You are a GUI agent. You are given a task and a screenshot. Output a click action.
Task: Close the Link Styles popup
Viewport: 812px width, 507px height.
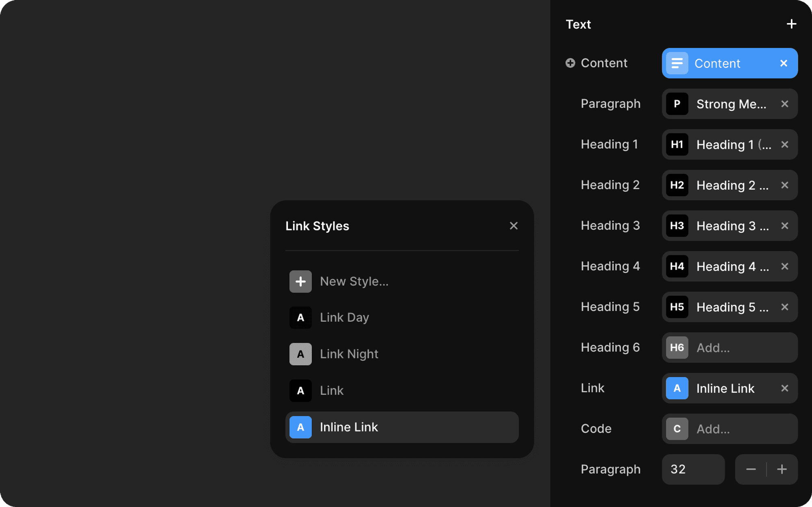pyautogui.click(x=514, y=226)
